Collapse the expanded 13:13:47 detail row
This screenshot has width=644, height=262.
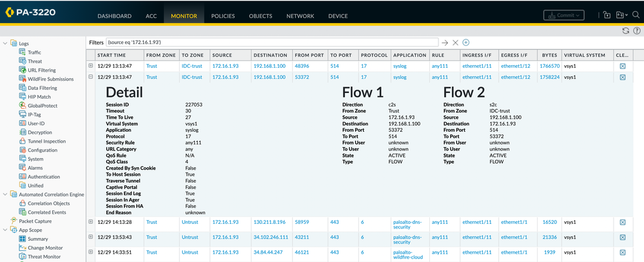point(91,77)
